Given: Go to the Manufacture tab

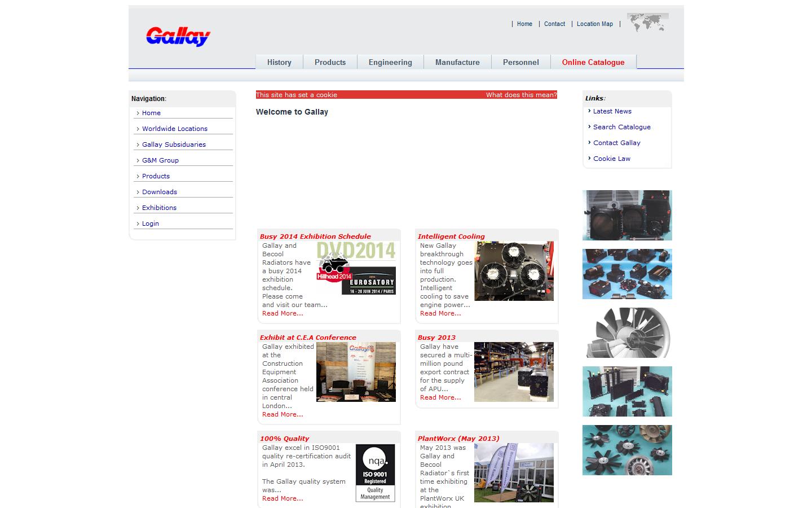Looking at the screenshot, I should pos(457,62).
